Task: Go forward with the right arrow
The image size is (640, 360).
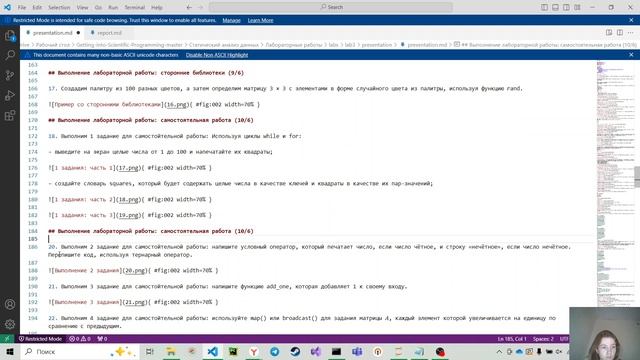Action: [200, 7]
